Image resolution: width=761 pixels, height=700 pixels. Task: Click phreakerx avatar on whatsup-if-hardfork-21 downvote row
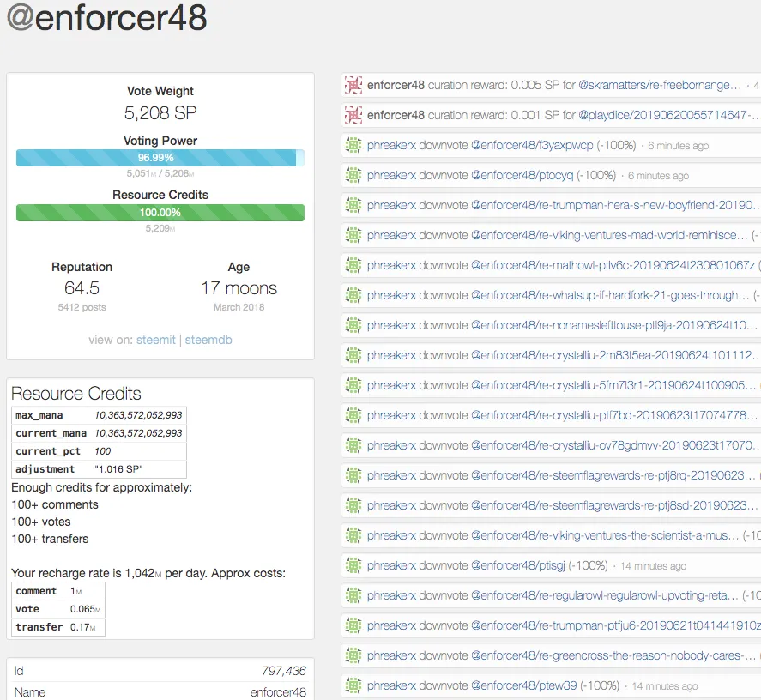tap(353, 295)
